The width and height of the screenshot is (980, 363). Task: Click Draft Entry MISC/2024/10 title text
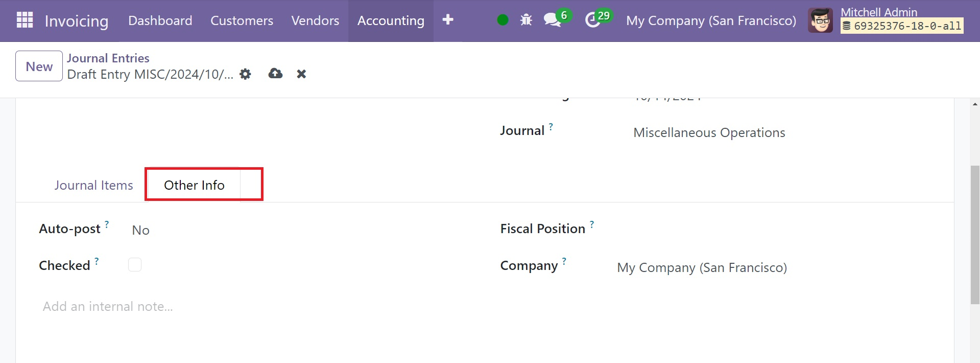[x=150, y=74]
